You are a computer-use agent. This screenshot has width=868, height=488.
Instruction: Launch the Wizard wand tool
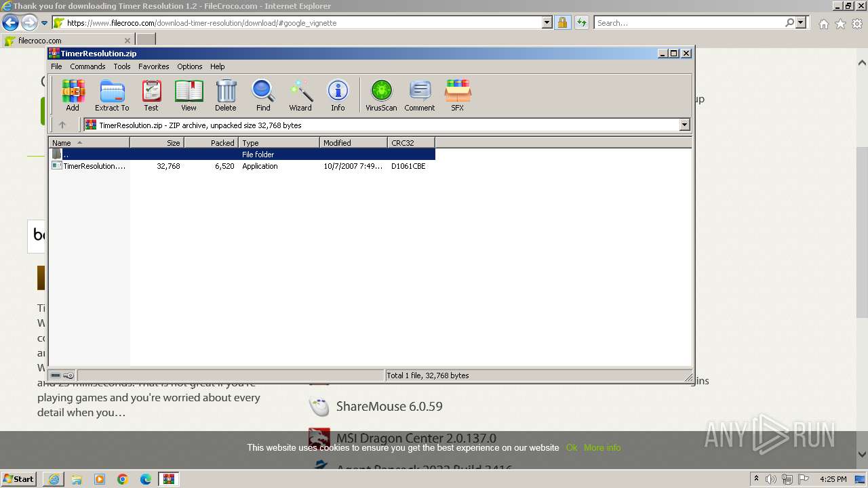tap(300, 96)
